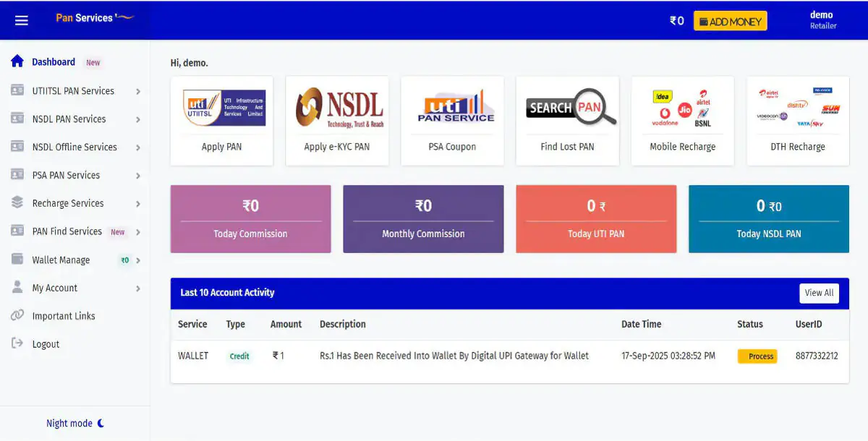
Task: Open the Apply PAN UTIITSL service card
Action: 221,121
